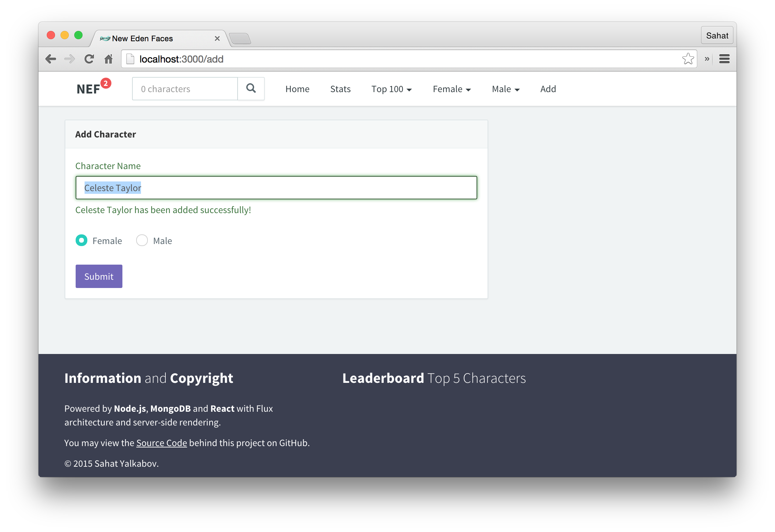Click the browser forward arrow icon
This screenshot has width=775, height=532.
point(69,58)
